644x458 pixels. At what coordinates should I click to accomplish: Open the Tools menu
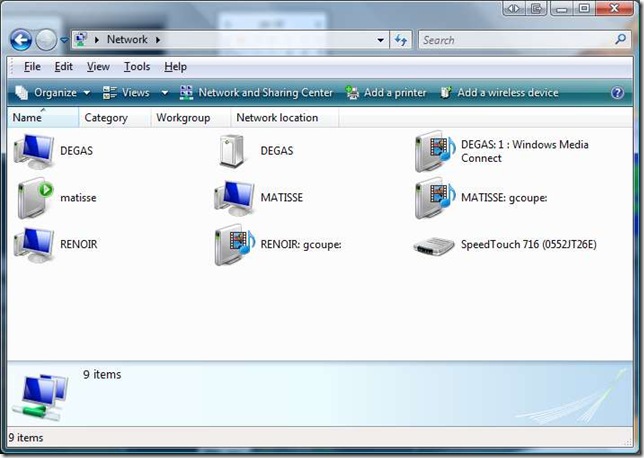(x=136, y=67)
